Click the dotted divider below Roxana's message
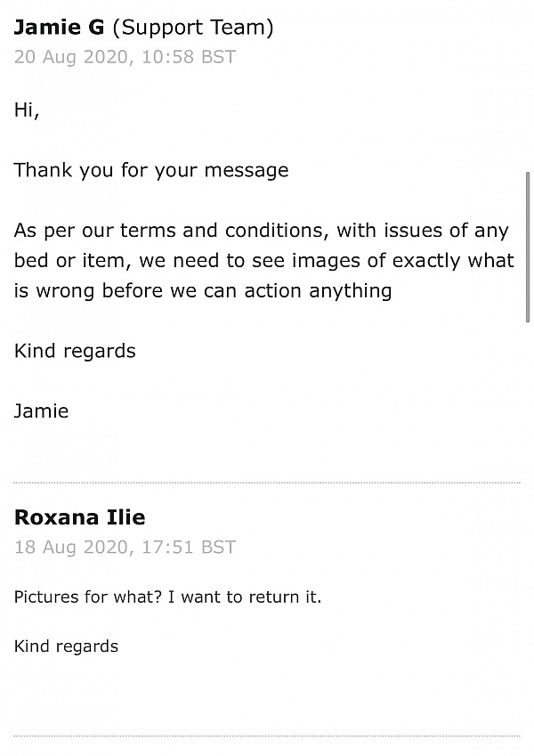The height and width of the screenshot is (756, 534). coord(267,736)
